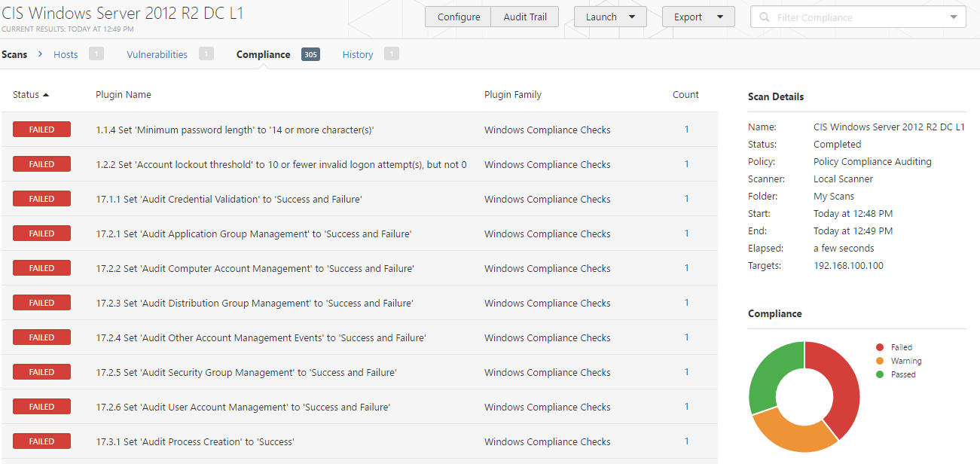Click FAILED badge for 17.2.1 row
The width and height of the screenshot is (980, 464).
tap(41, 234)
